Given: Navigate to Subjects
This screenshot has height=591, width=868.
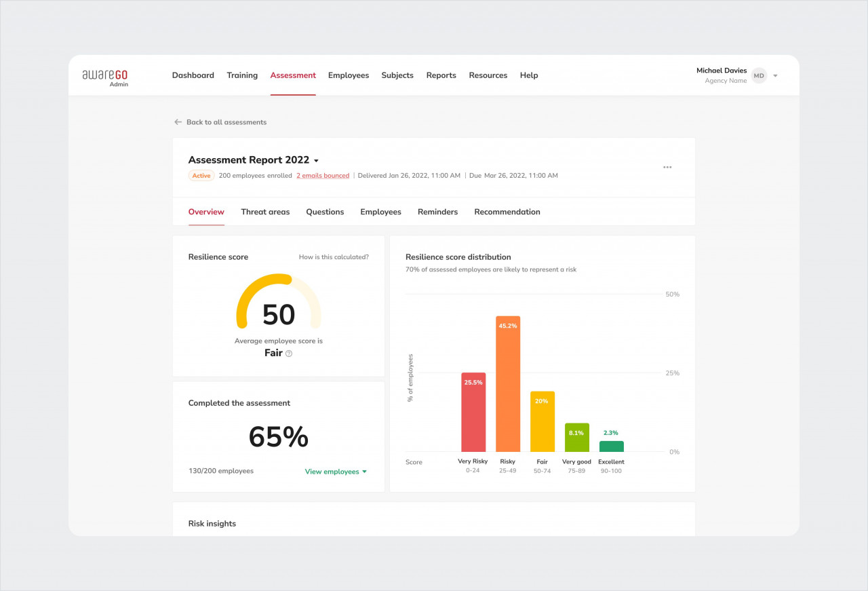Looking at the screenshot, I should [397, 75].
